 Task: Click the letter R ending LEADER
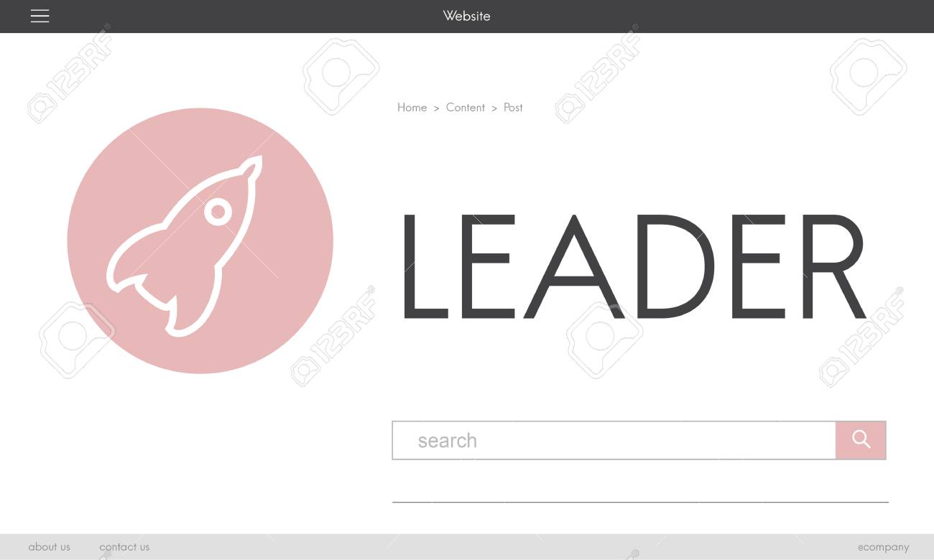tap(833, 266)
